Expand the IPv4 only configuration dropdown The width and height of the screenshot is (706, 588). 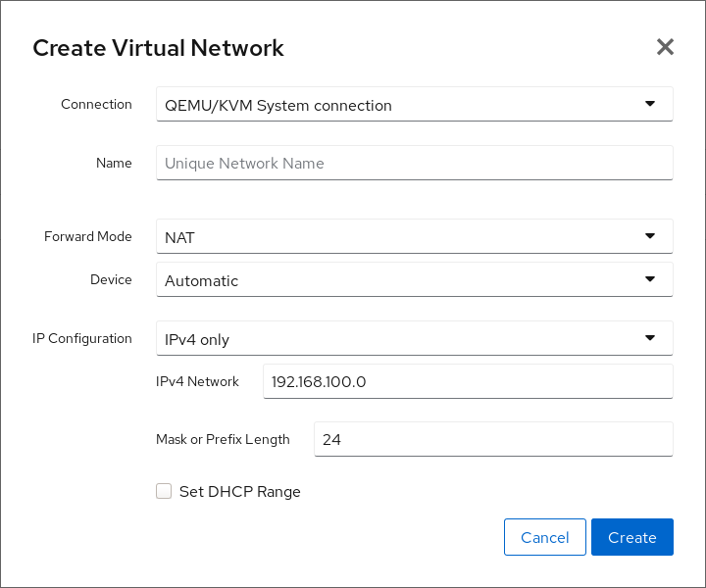coord(392,339)
